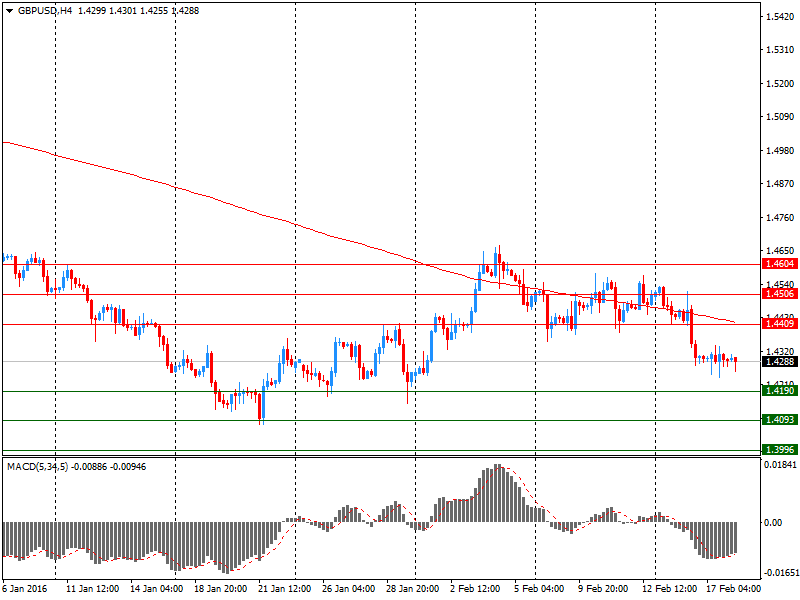Click the 6 Jan 2016 time label

25,589
